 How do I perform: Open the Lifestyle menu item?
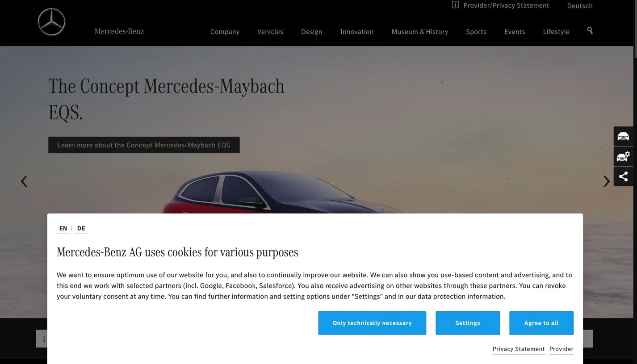[x=556, y=32]
